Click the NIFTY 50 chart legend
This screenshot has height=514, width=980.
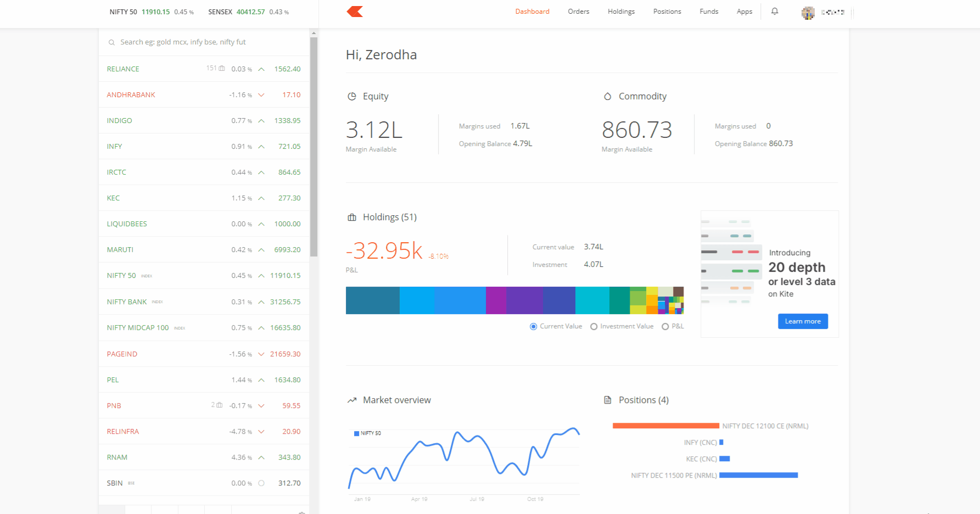tap(368, 433)
